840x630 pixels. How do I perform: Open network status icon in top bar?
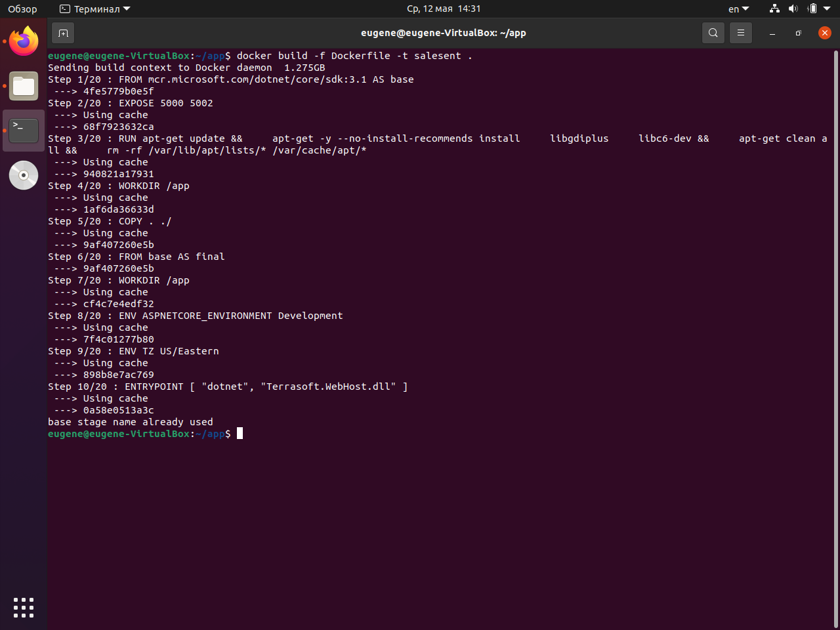tap(774, 9)
